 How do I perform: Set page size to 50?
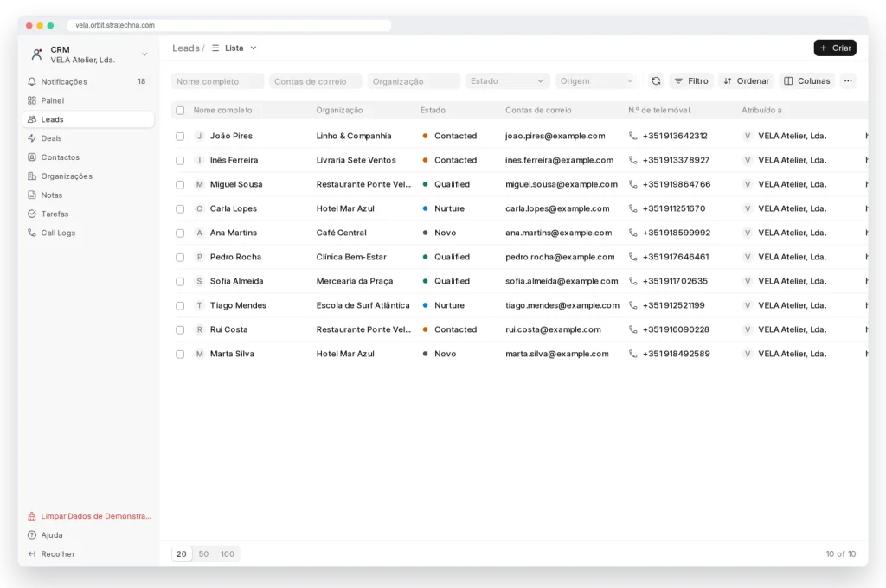[x=203, y=554]
